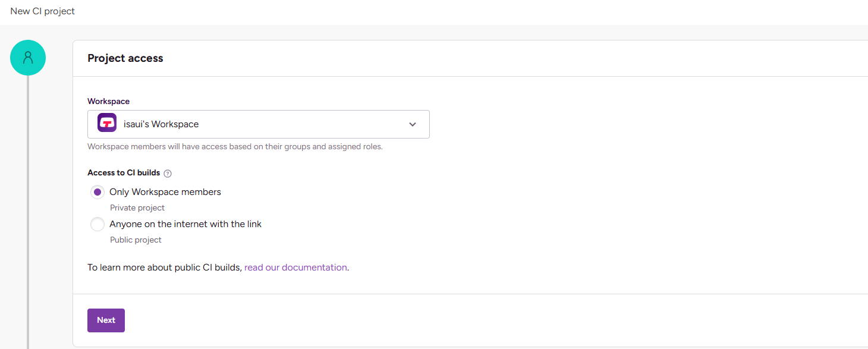Viewport: 868px width, 349px height.
Task: Click the help icon beside Access to CI builds
Action: click(x=168, y=174)
